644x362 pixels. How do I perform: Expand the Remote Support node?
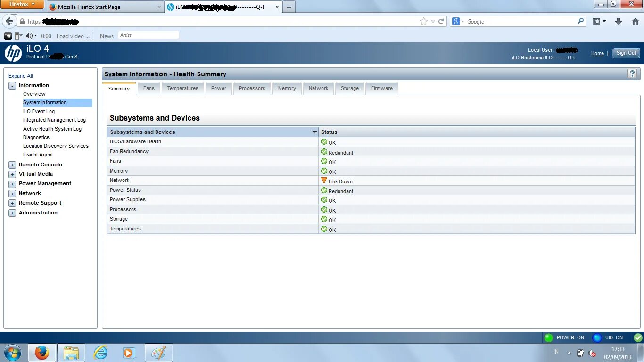click(x=12, y=203)
